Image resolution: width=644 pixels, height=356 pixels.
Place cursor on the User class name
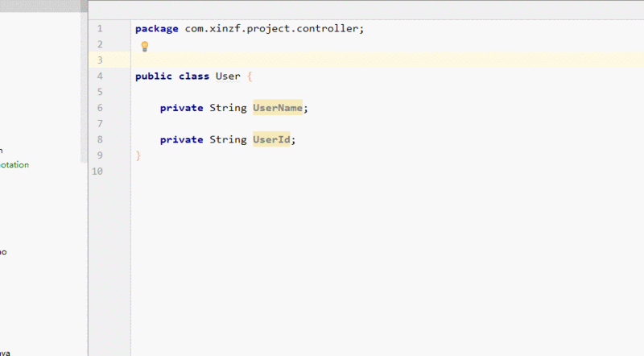pyautogui.click(x=228, y=77)
